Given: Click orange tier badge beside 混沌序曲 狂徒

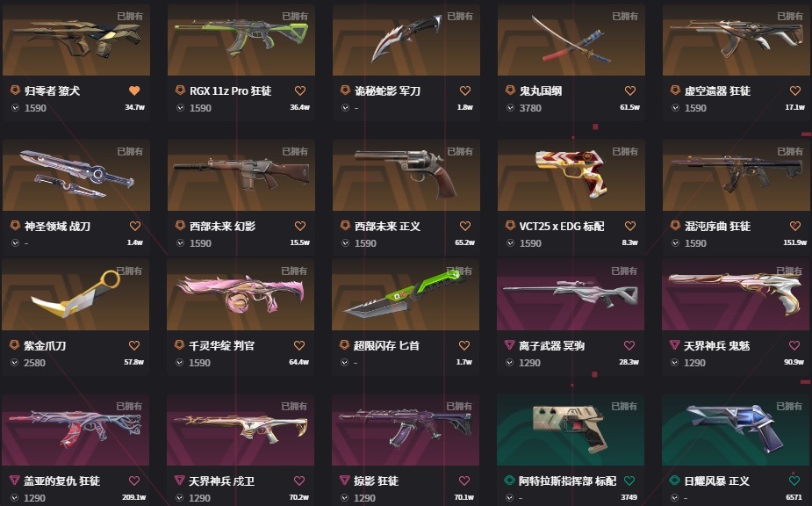Looking at the screenshot, I should coord(675,226).
